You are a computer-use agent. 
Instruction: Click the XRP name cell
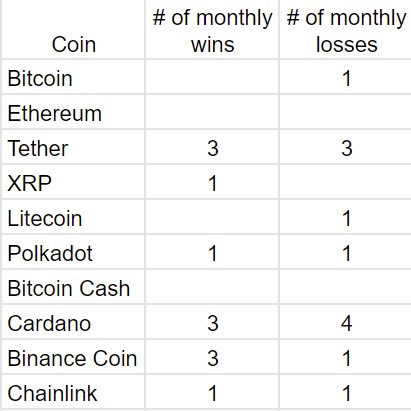pos(73,182)
